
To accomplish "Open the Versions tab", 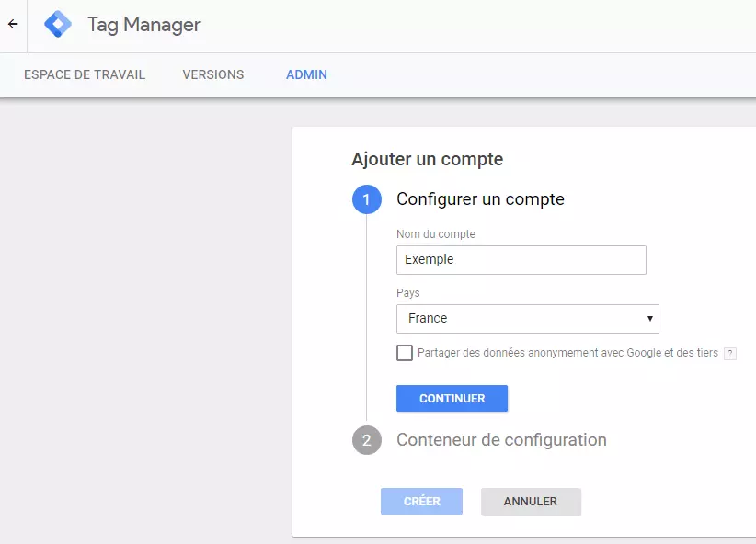I will click(213, 74).
